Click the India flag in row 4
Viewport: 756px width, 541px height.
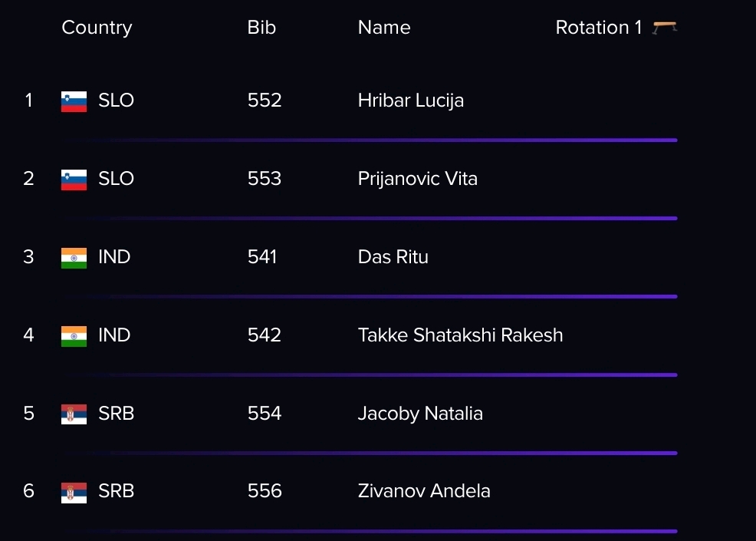[x=74, y=336]
